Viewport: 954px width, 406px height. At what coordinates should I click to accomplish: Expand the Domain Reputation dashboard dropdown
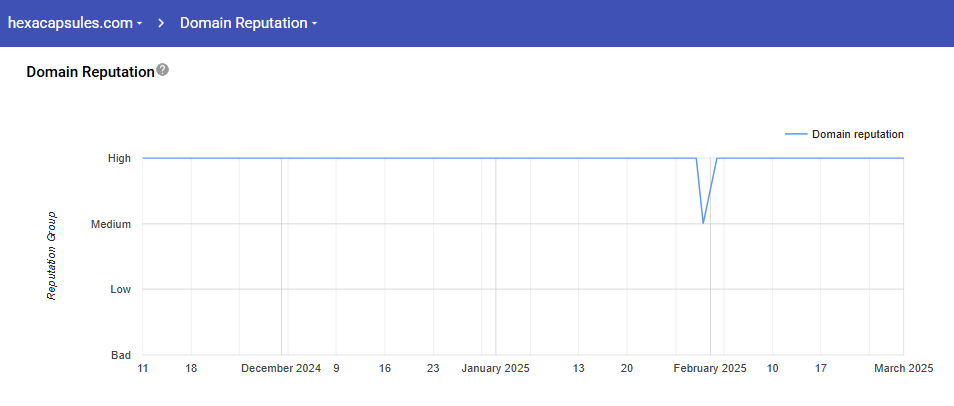[248, 23]
